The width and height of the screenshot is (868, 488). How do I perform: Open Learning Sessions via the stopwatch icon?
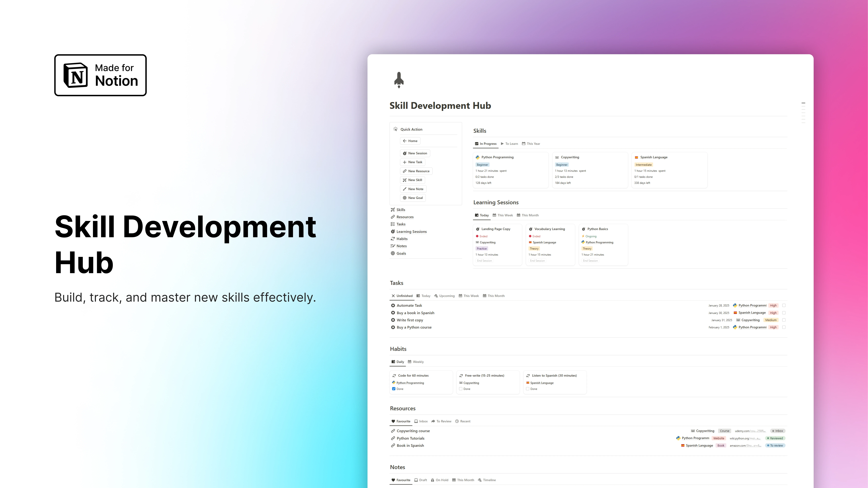(393, 231)
